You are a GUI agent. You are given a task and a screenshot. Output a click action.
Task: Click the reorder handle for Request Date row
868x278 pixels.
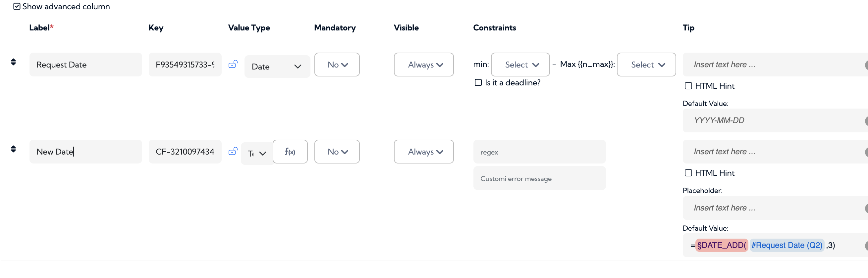pos(14,62)
